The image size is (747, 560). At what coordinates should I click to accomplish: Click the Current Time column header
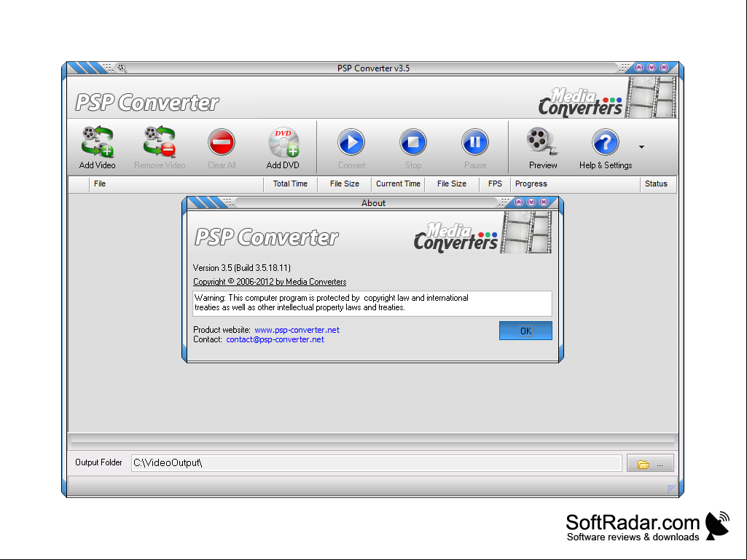click(398, 184)
